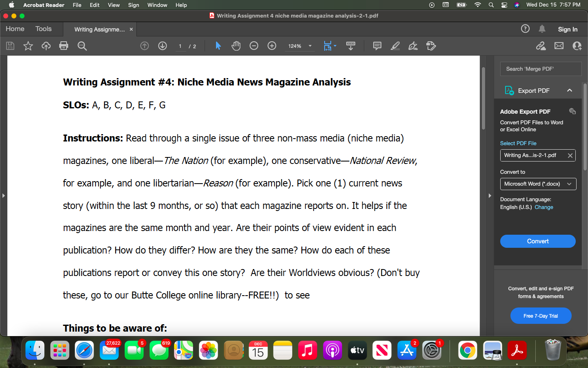Collapse the right tools pane arrow
This screenshot has height=368, width=588.
[x=490, y=195]
